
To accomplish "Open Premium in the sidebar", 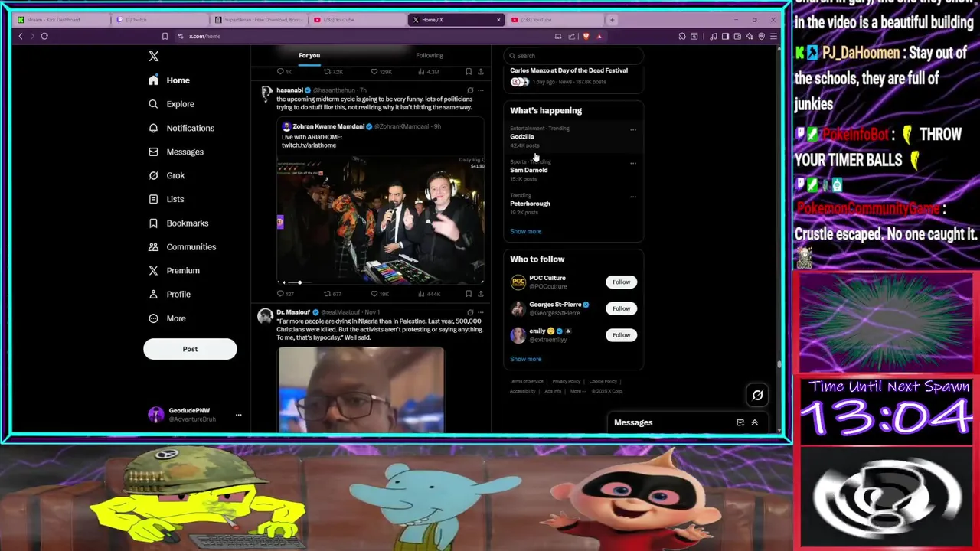I will point(174,270).
